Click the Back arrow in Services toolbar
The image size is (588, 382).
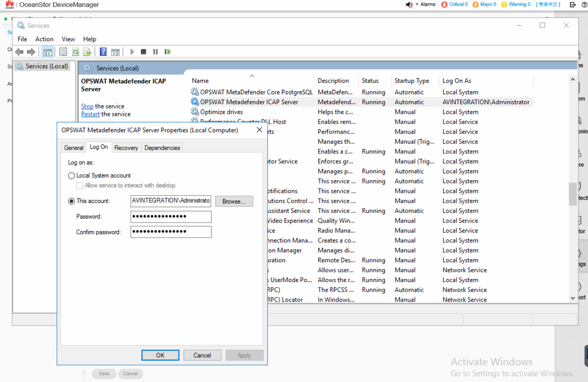[19, 52]
